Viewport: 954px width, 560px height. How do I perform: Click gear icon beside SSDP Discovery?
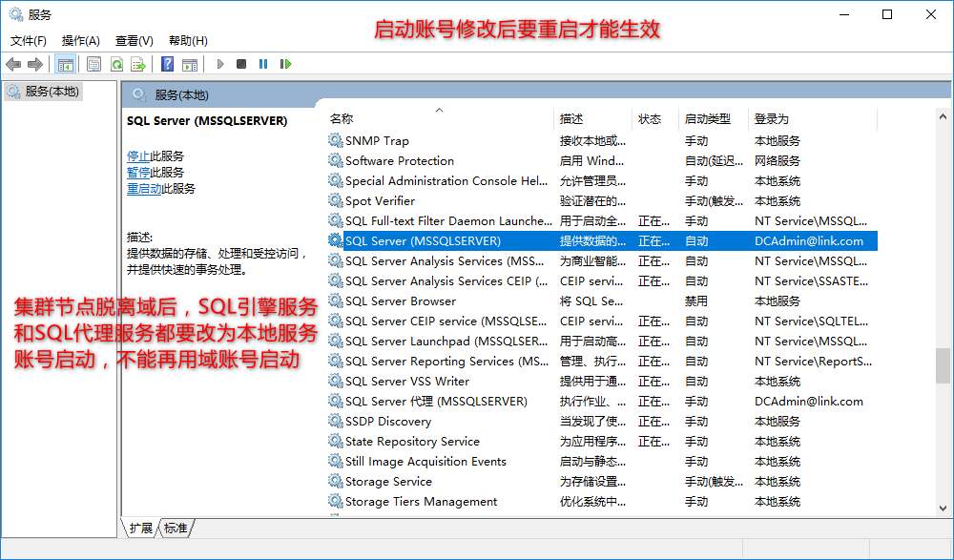tap(335, 422)
